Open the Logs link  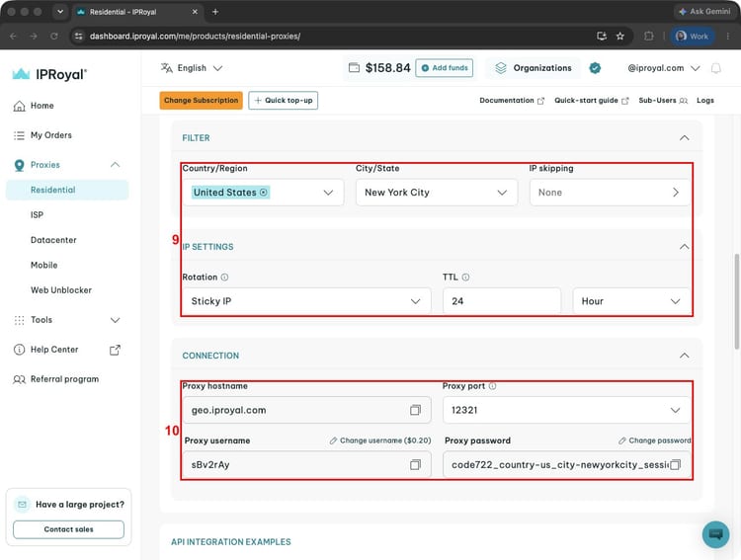(705, 100)
